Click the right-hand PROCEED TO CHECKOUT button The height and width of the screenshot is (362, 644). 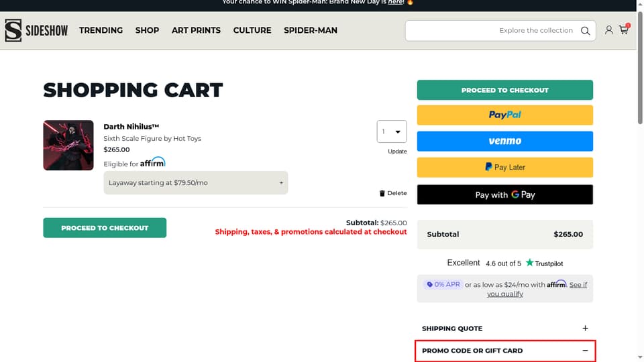[x=504, y=90]
